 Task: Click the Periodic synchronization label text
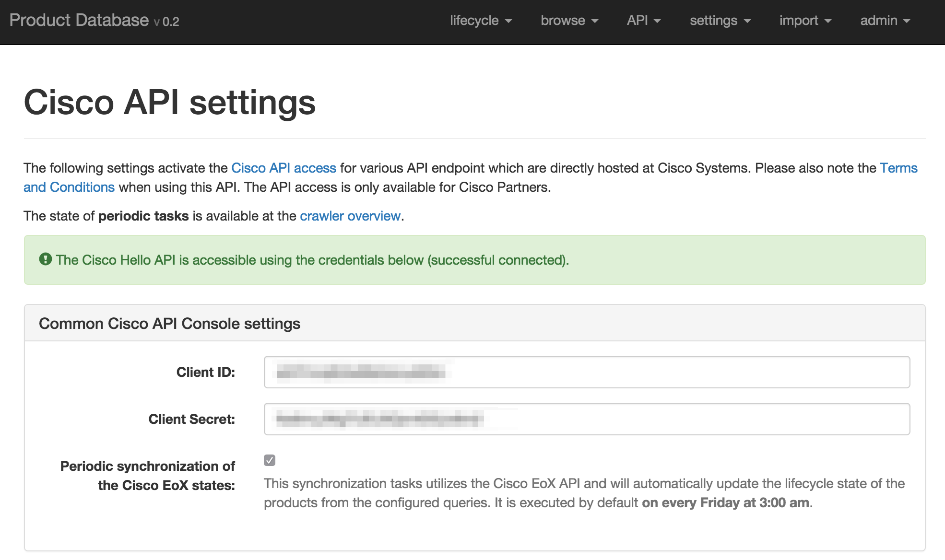(x=148, y=476)
